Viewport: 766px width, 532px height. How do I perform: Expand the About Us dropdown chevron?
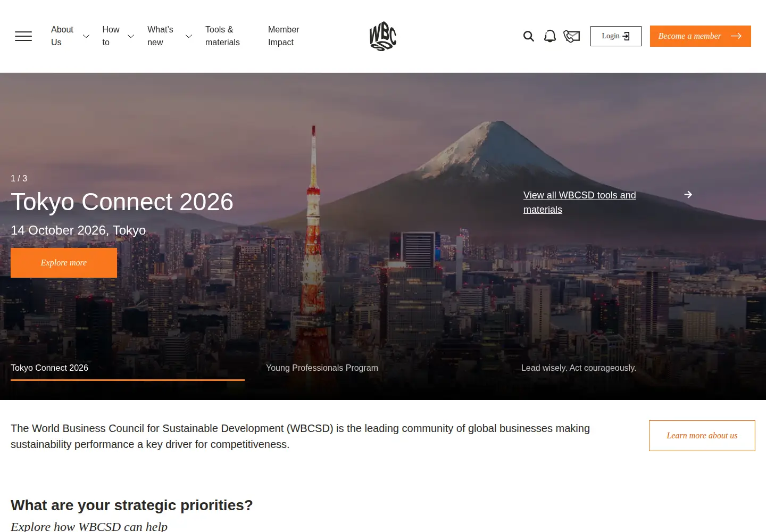click(86, 36)
